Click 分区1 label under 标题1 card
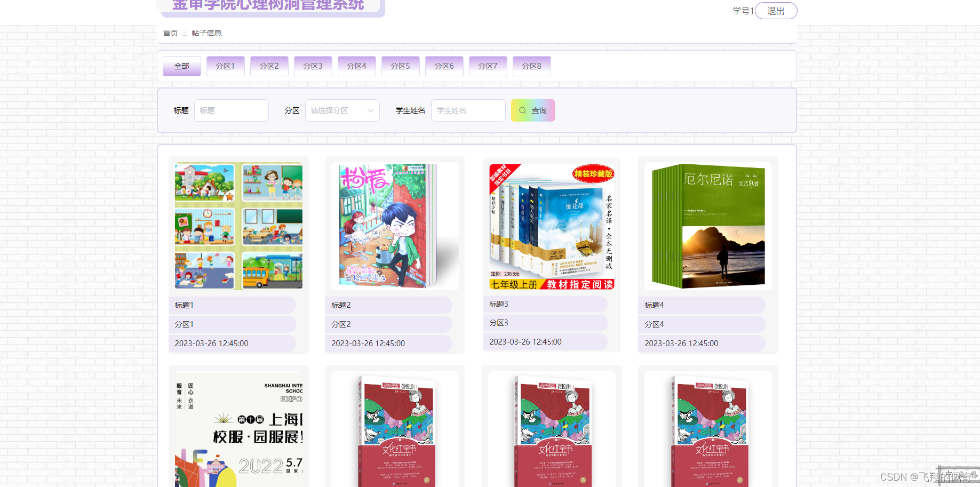Viewport: 980px width, 487px height. click(x=184, y=324)
